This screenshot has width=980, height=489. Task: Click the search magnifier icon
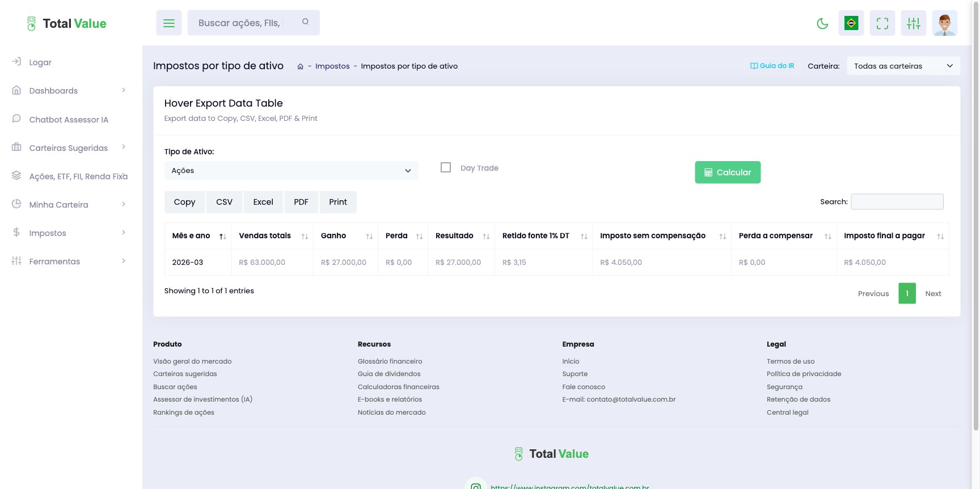click(x=306, y=22)
